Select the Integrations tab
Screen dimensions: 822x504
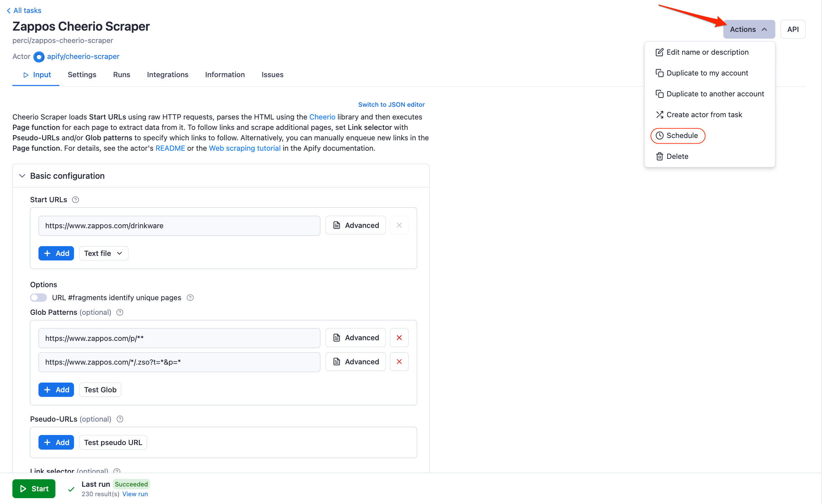tap(167, 75)
